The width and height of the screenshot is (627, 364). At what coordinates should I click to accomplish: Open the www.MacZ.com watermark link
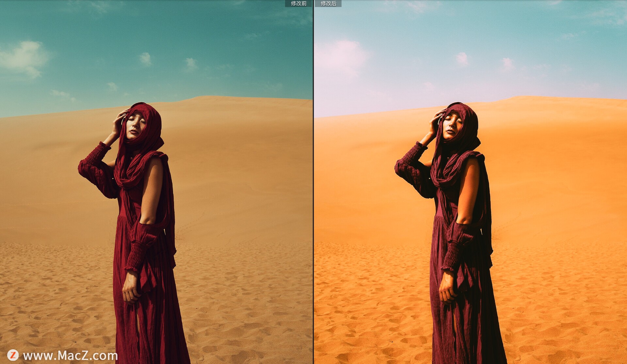click(70, 356)
